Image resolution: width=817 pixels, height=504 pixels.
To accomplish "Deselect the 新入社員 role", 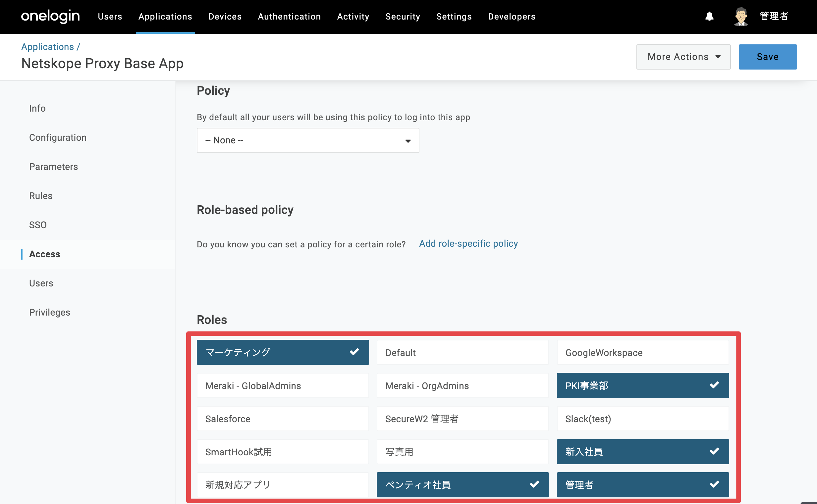I will [643, 452].
